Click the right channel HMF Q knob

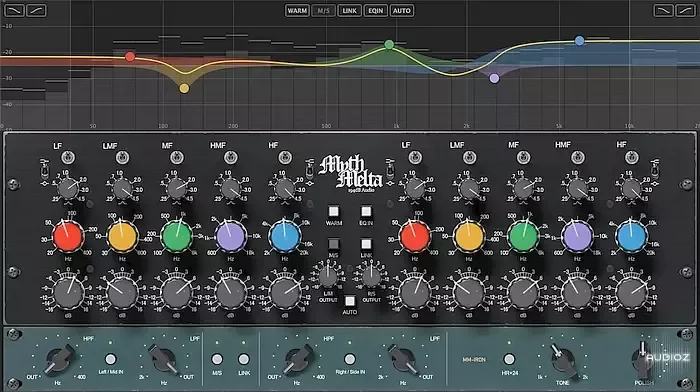578,189
